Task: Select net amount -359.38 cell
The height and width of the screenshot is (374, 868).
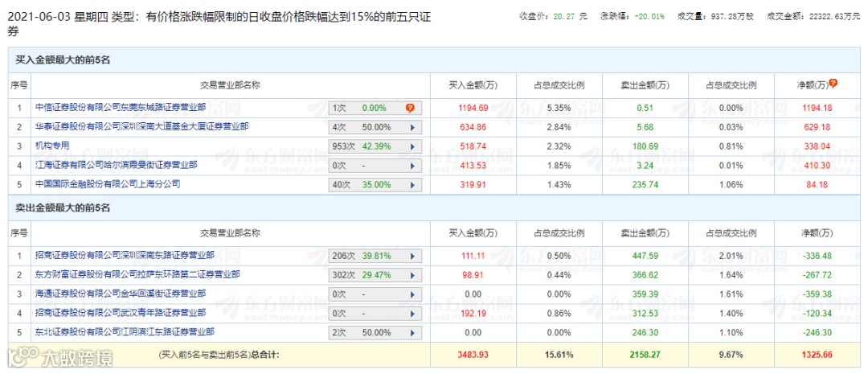Action: 817,294
